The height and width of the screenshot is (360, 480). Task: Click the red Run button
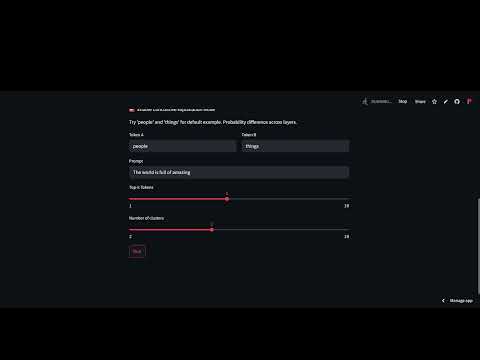pos(137,251)
